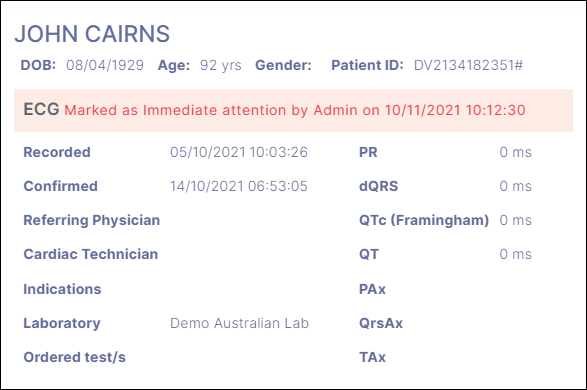
Task: Click the Recorded date 05/10/2021 10:03:26
Action: pos(239,152)
